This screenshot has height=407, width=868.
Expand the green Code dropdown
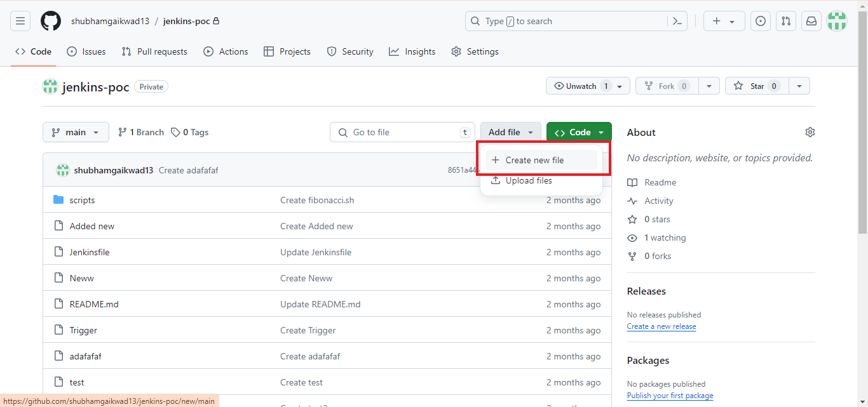[579, 132]
